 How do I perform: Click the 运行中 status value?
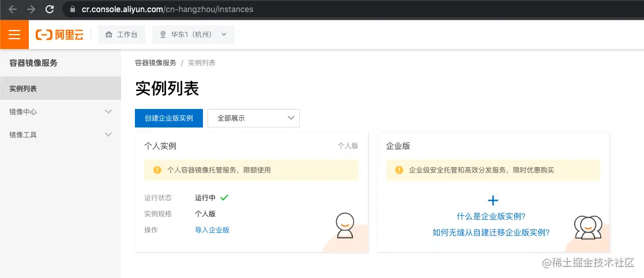pos(205,197)
